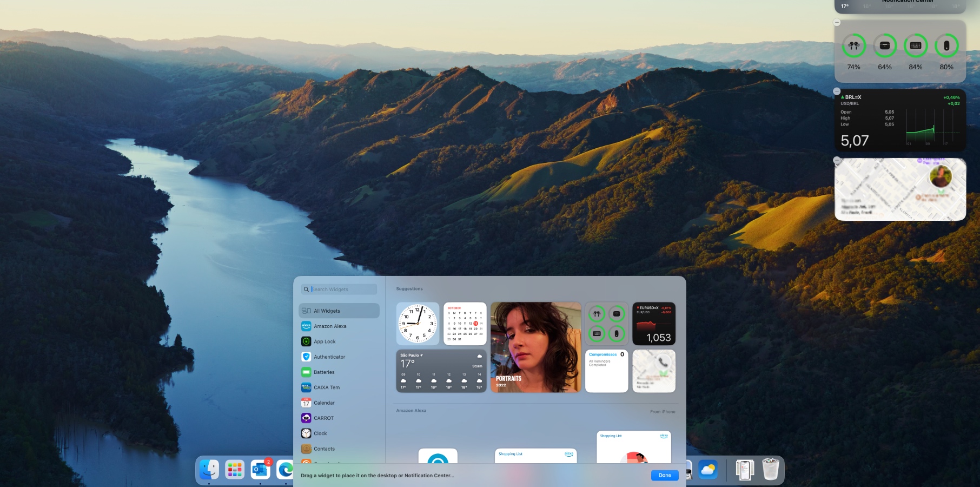Viewport: 980px width, 487px height.
Task: Select Batteries in the widget sidebar
Action: [339, 372]
